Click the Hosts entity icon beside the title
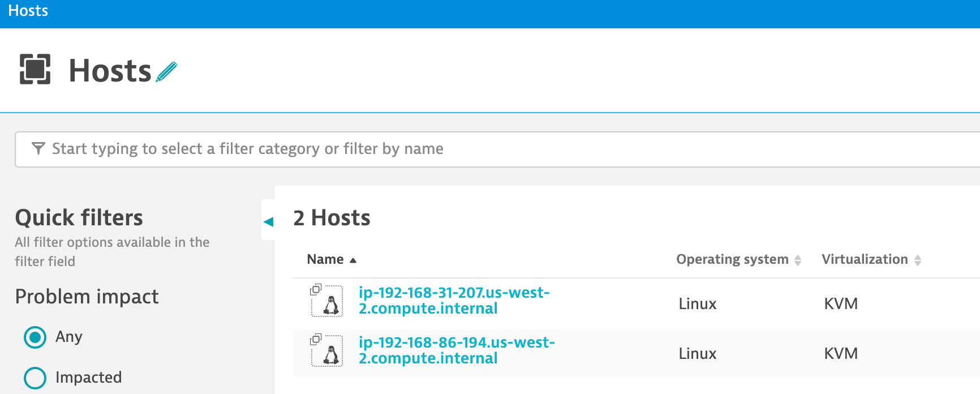Viewport: 980px width, 394px height. click(35, 70)
